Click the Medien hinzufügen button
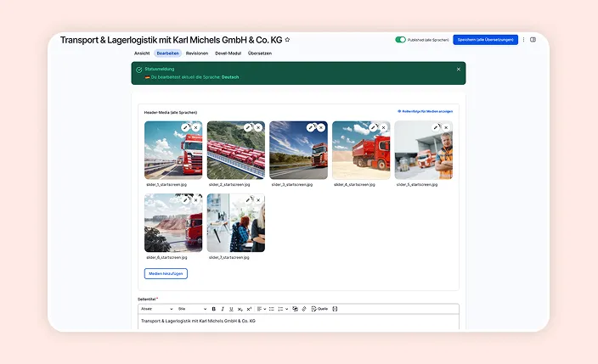The height and width of the screenshot is (364, 598). click(166, 273)
